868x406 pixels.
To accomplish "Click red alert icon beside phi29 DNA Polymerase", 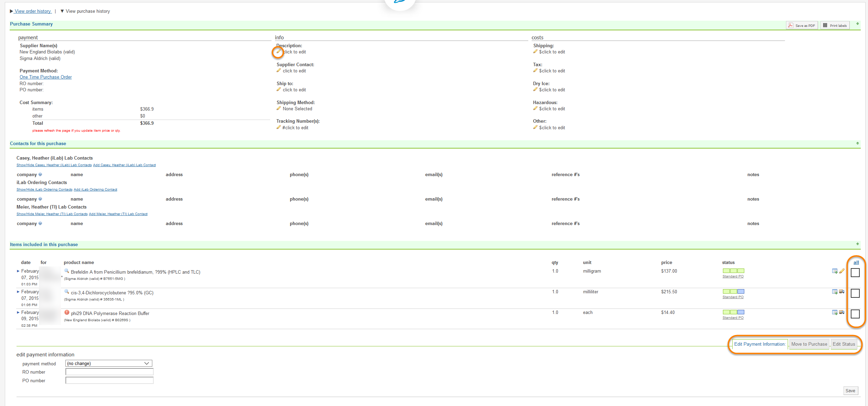I will [x=67, y=313].
